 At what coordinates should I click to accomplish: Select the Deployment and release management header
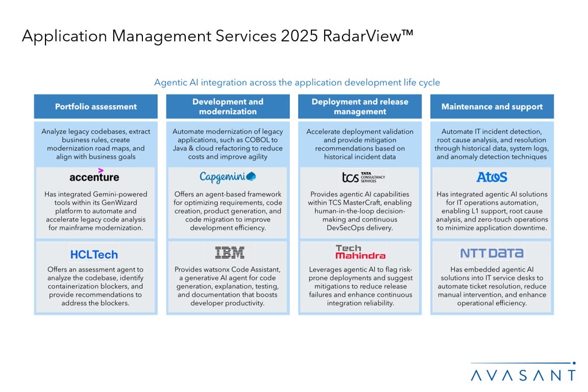click(360, 107)
